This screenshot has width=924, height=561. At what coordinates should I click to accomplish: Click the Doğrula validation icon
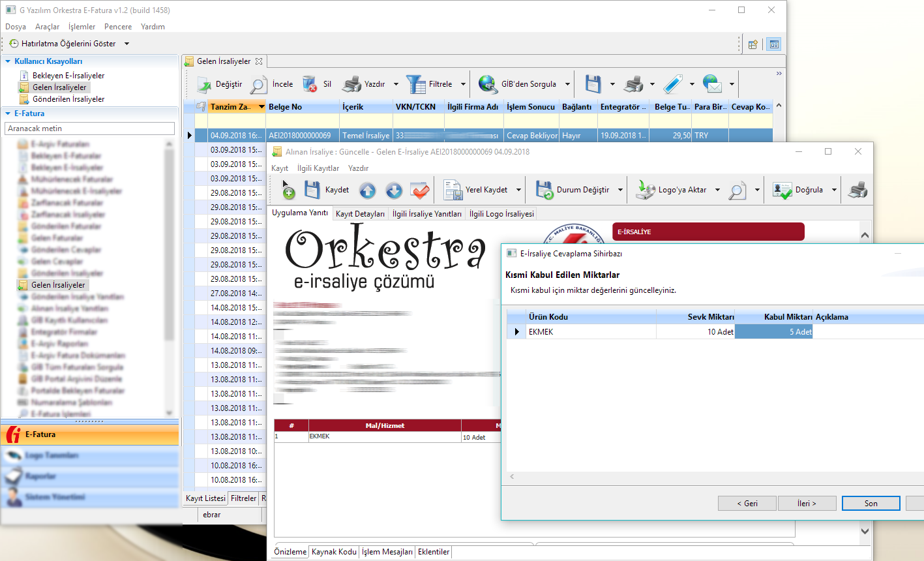(x=782, y=190)
